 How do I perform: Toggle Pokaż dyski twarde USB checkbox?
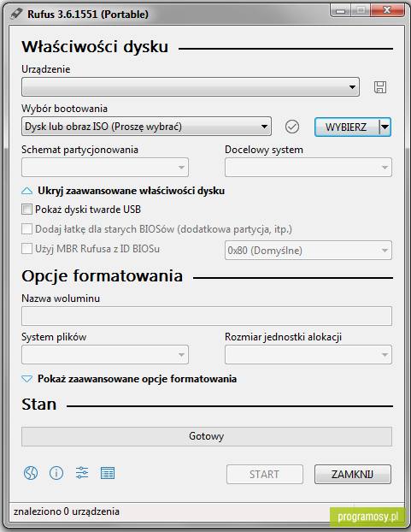pos(26,210)
